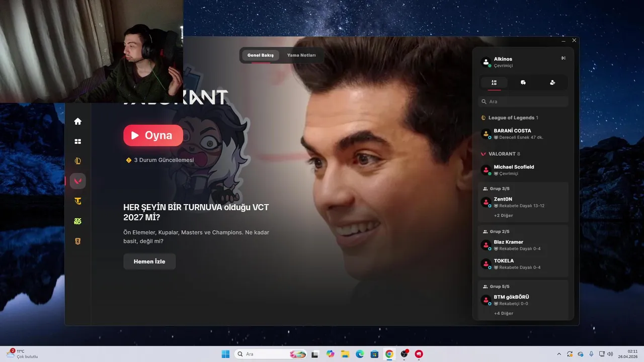
Task: Open the Riot Client home page
Action: pos(77,121)
